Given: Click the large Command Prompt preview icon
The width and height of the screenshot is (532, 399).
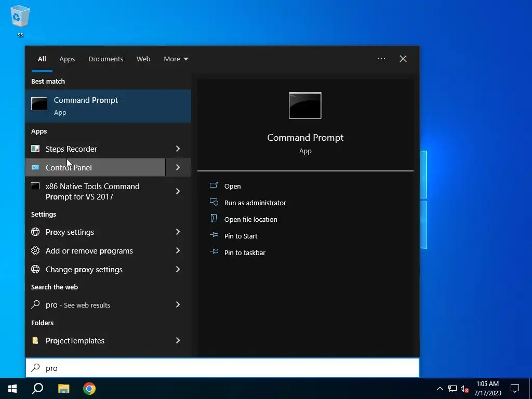Looking at the screenshot, I should 305,105.
